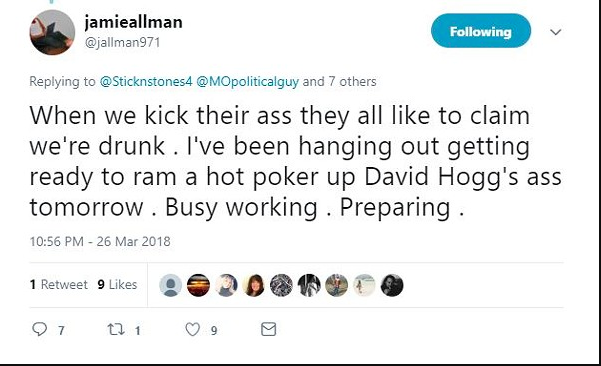
Task: Click the brown-haired woman liker avatar
Action: point(254,285)
